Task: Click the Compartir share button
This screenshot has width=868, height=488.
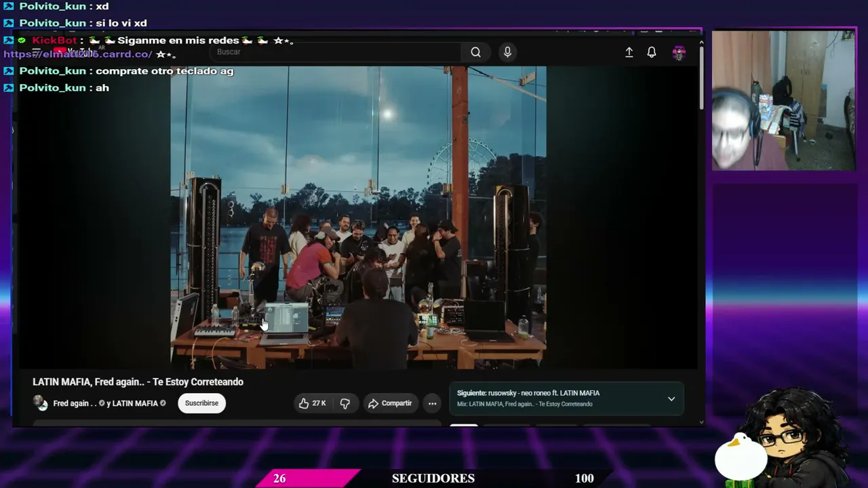Action: pos(390,403)
